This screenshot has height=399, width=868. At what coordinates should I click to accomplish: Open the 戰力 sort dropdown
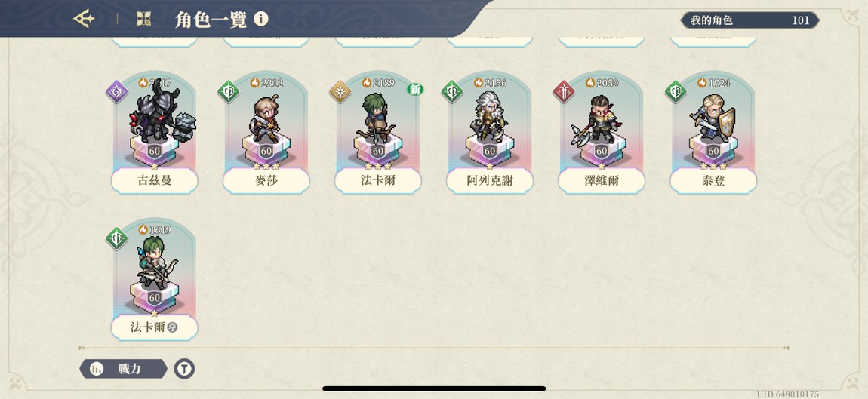tap(124, 369)
